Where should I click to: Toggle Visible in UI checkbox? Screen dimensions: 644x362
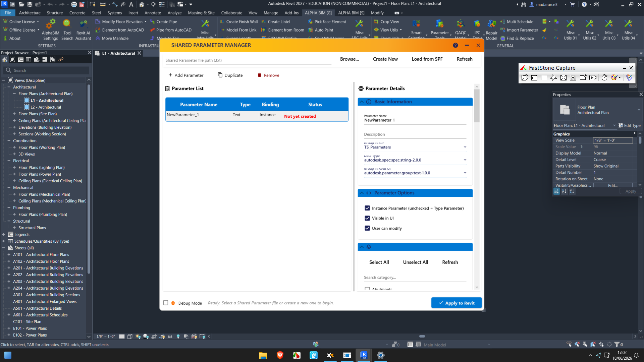pyautogui.click(x=367, y=218)
